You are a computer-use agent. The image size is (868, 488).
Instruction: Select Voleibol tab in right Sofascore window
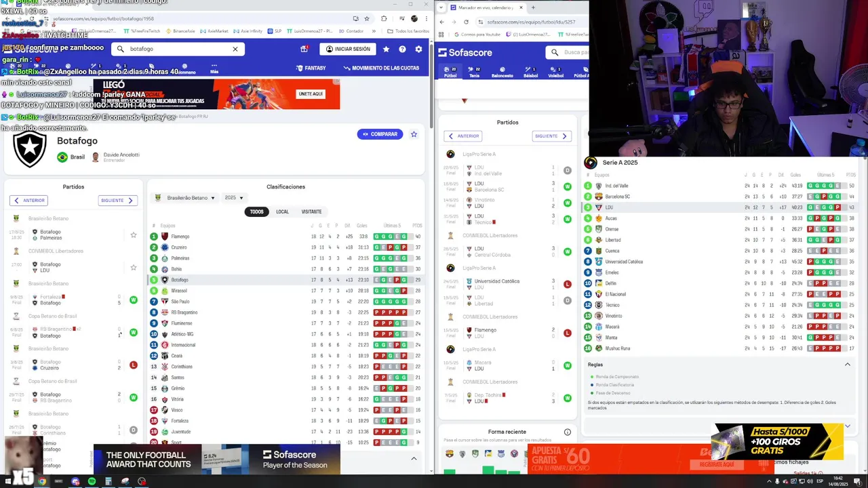556,73
